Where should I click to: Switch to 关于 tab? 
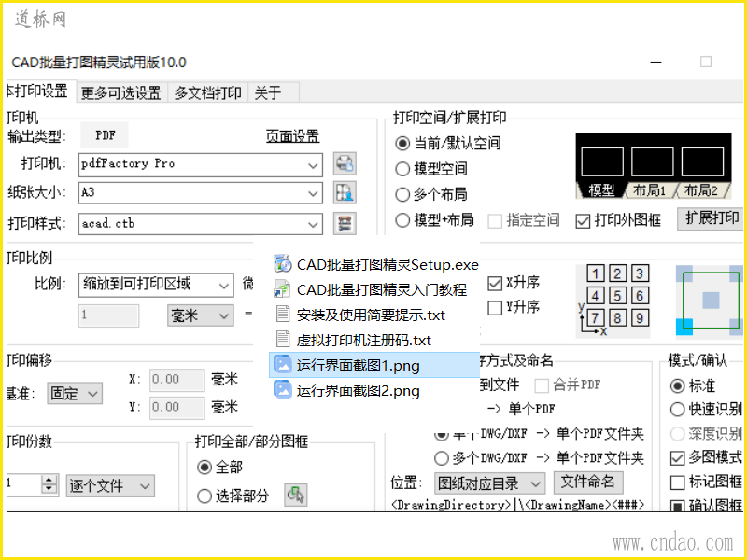pyautogui.click(x=273, y=92)
